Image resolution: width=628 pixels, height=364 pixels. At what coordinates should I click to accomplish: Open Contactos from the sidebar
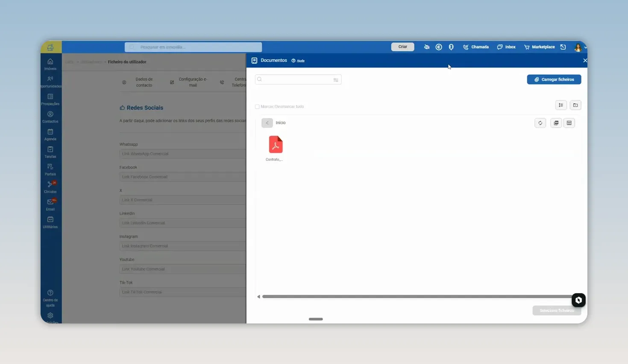(50, 116)
